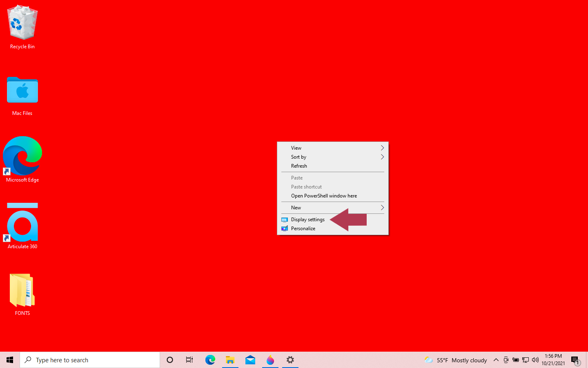Launch File Explorer from the taskbar
Viewport: 588px width, 368px height.
coord(230,360)
